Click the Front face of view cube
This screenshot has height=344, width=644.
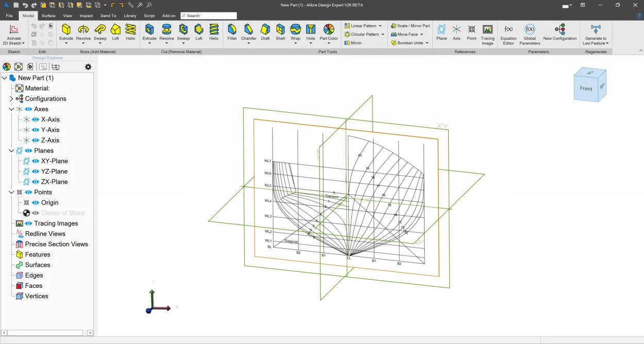coord(586,88)
